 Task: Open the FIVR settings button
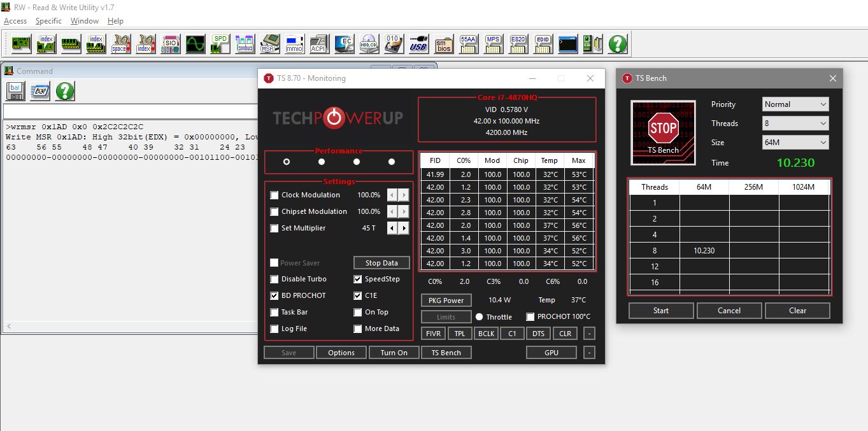(433, 334)
